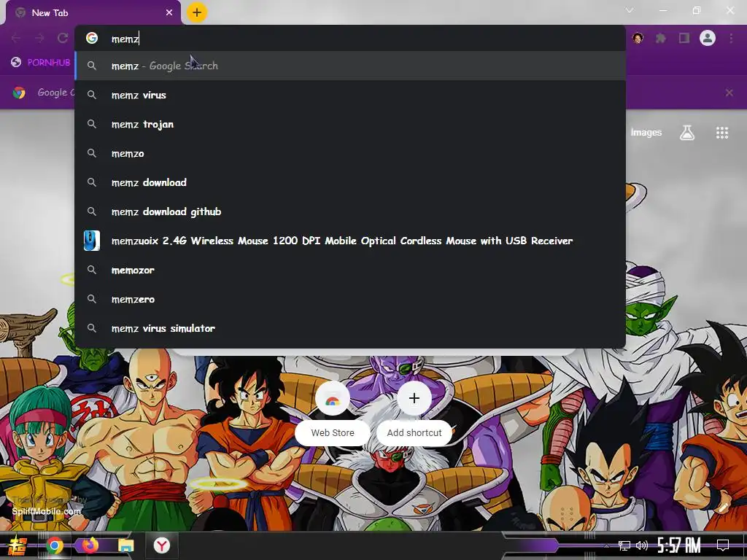Open File Explorer from the taskbar

(x=125, y=545)
